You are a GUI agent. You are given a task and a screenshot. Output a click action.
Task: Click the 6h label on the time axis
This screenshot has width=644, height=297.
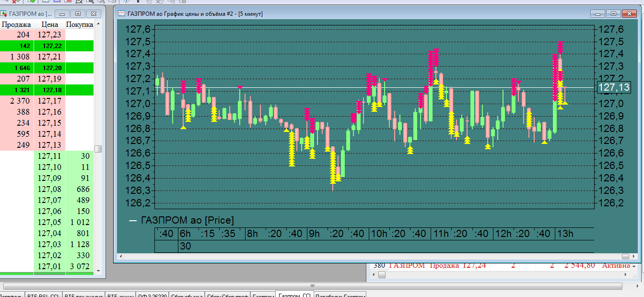coord(185,234)
